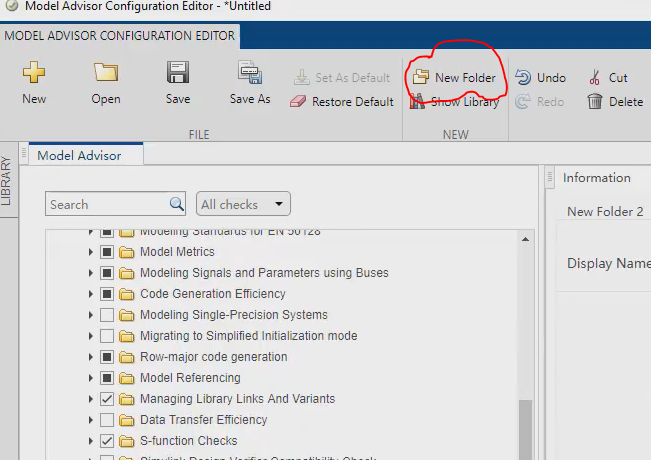The height and width of the screenshot is (460, 651).
Task: Open a configuration file with Open icon
Action: [106, 72]
